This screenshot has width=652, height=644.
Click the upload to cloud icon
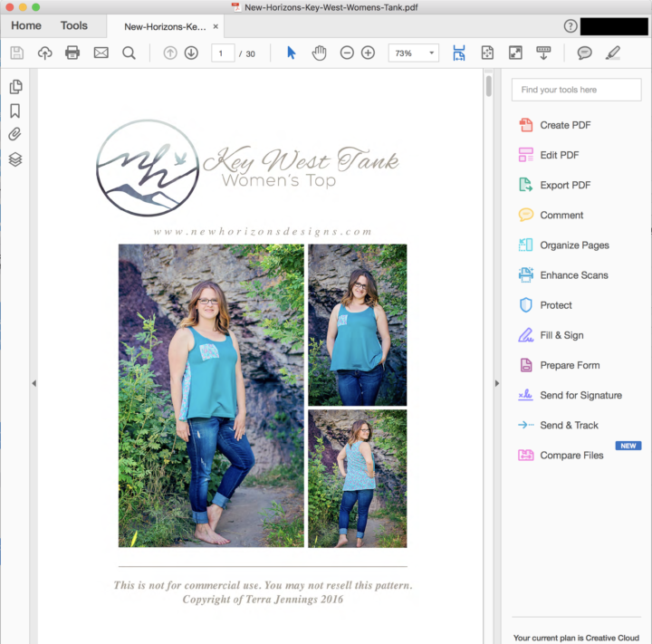[44, 53]
